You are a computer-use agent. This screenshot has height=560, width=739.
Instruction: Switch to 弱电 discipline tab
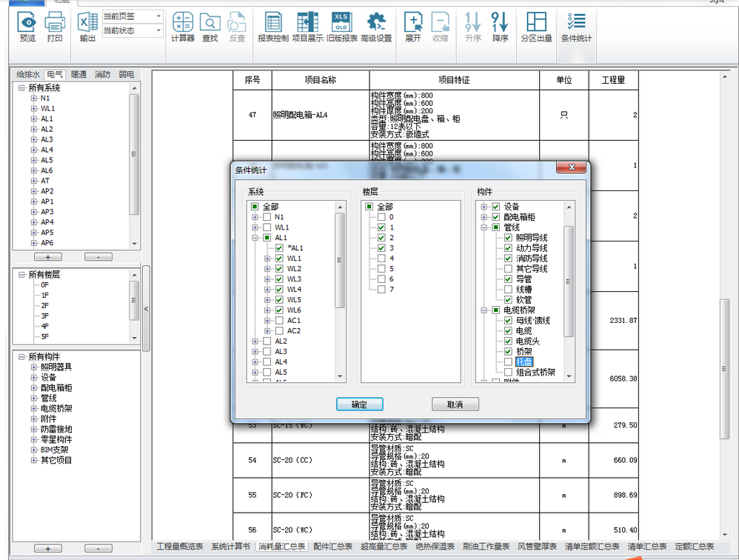click(127, 75)
